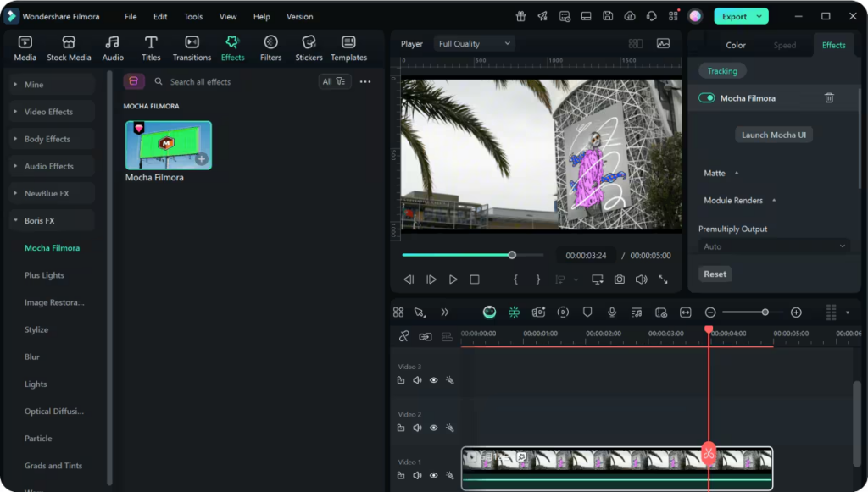Switch to the Color tab
Screen dimensions: 868x492
pos(736,45)
